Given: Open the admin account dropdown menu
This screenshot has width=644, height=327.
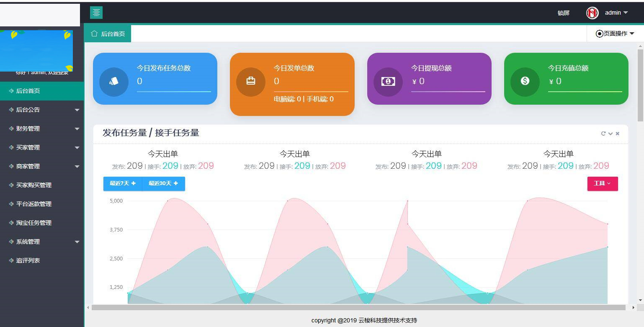Looking at the screenshot, I should [x=615, y=13].
